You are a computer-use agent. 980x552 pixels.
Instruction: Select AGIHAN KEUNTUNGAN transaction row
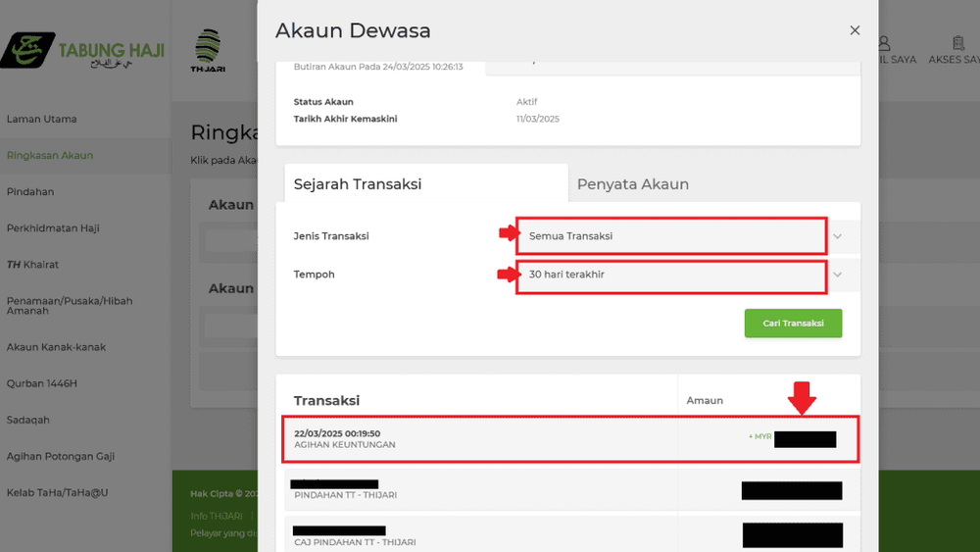click(570, 439)
